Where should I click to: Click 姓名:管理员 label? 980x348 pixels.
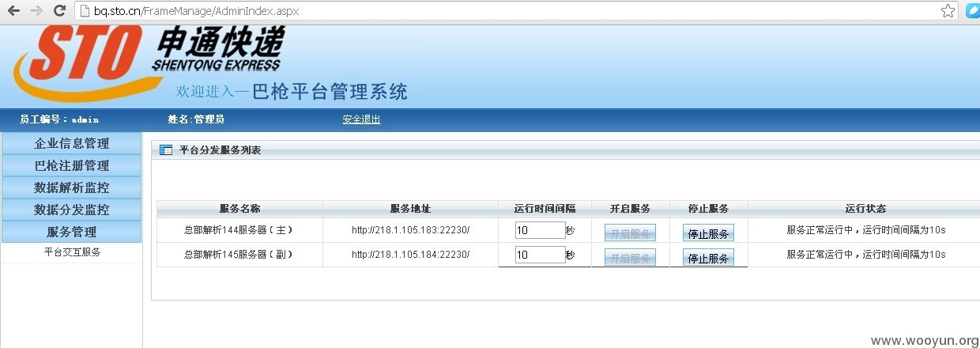coord(196,119)
